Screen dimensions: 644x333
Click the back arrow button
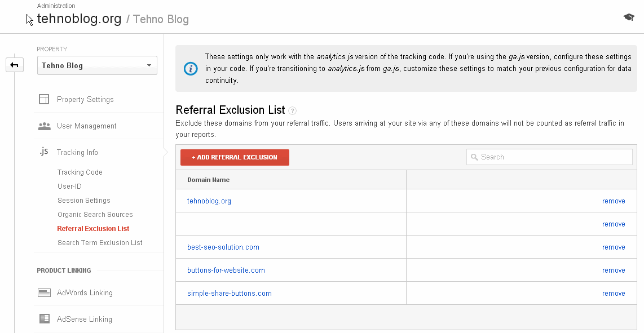(14, 65)
